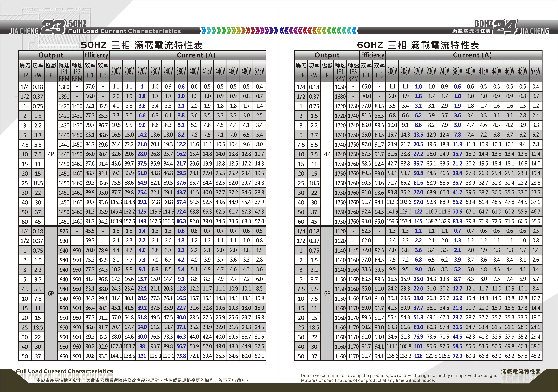Screen dimensions: 558x392
Task: Click the rainbow left-pointing chevron strip
Action: click(318, 31)
